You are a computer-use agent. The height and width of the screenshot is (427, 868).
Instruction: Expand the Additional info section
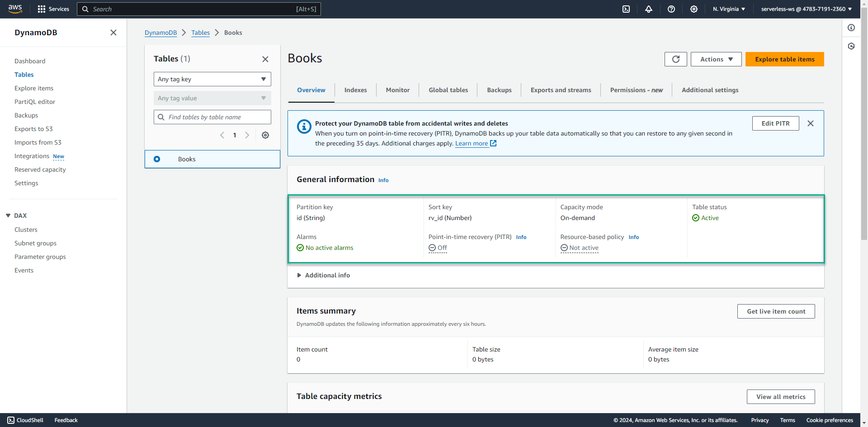pos(323,275)
